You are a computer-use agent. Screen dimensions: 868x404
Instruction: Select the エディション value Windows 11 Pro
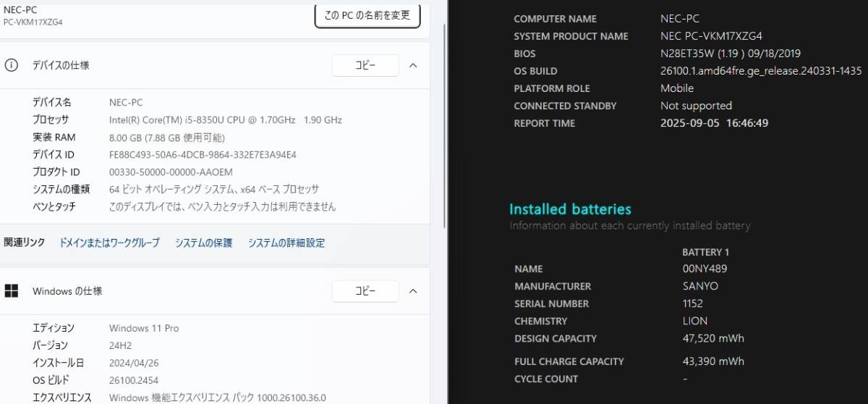144,329
